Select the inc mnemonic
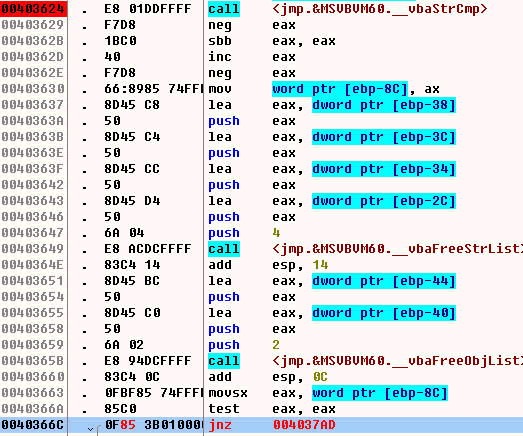 [220, 57]
